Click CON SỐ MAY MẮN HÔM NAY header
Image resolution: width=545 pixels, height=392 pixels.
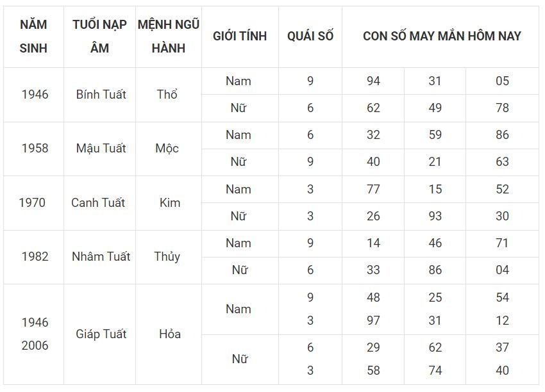[x=441, y=37]
